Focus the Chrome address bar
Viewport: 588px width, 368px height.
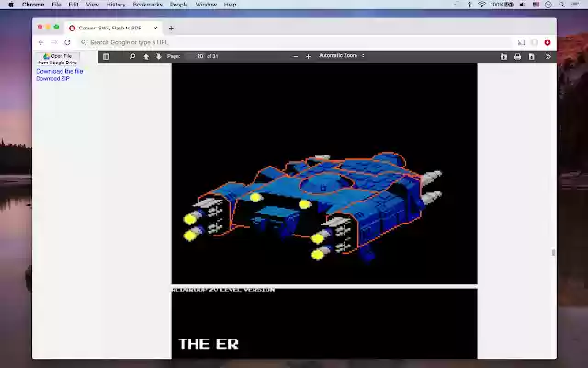pos(294,42)
